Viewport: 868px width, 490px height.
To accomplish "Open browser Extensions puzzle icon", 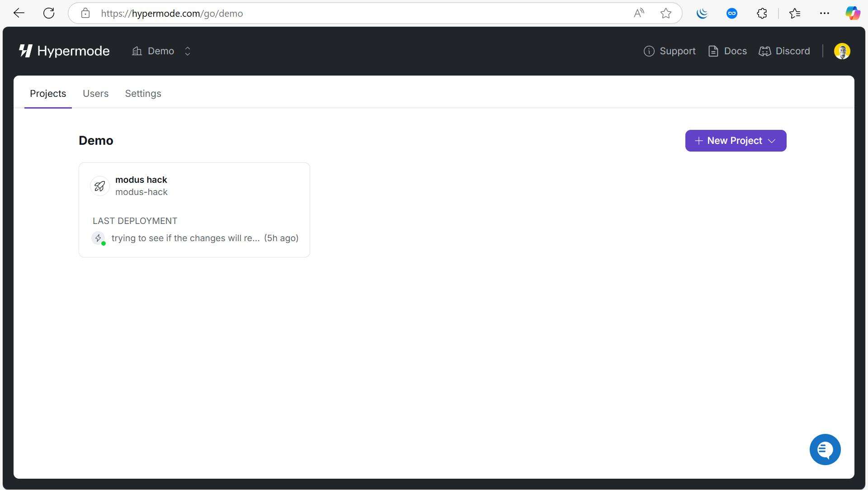I will point(762,13).
